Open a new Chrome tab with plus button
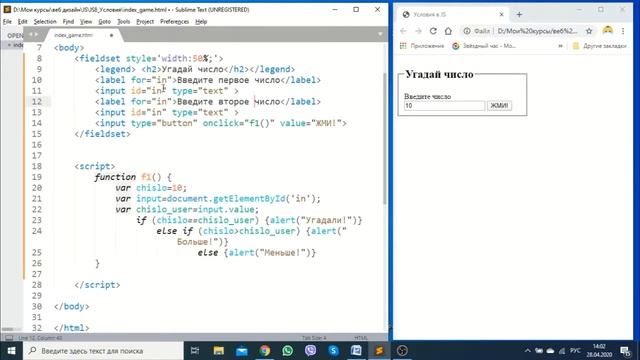Screen dimensions: 640x360 point(519,15)
